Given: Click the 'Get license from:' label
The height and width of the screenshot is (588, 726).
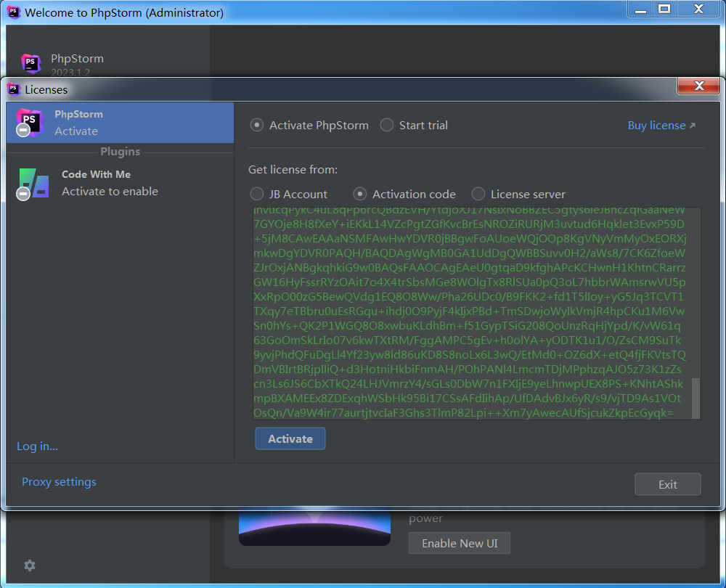Looking at the screenshot, I should [x=293, y=170].
